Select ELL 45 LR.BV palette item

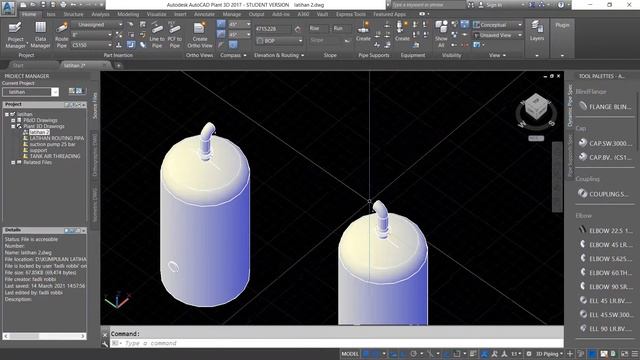coord(605,300)
